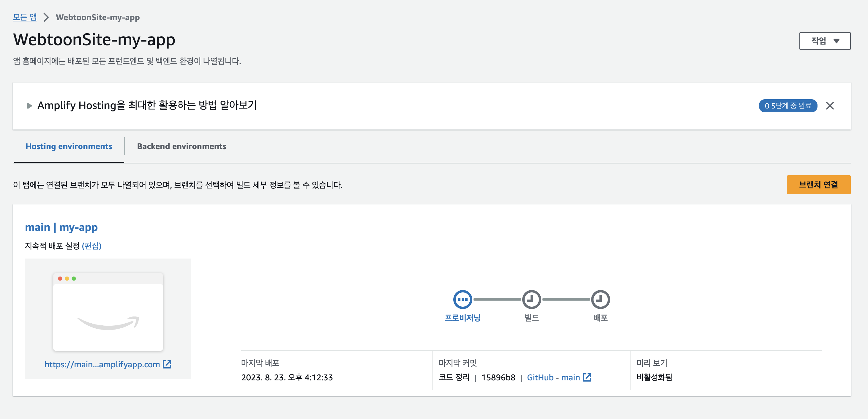Click the 편집 link for deployment settings
This screenshot has width=868, height=419.
92,246
